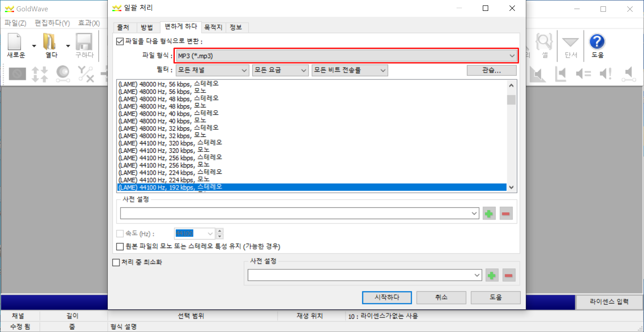
Task: Click the format list scrollbar thumb
Action: point(511,99)
